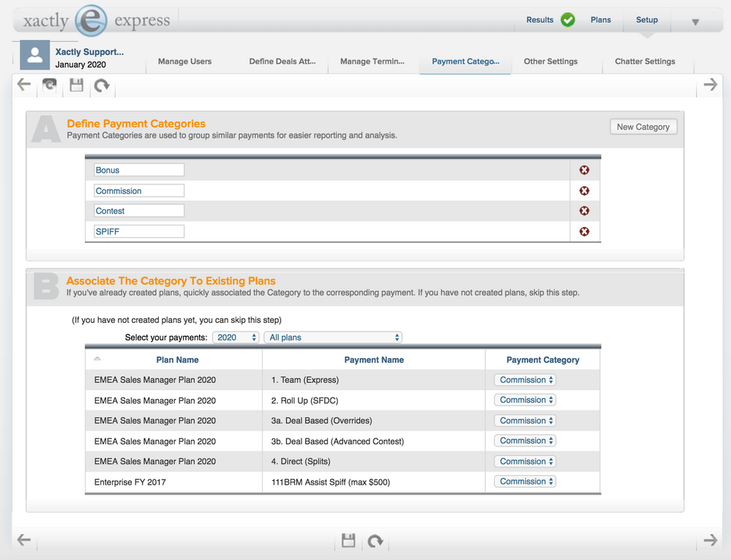
Task: Click the New Category button
Action: pyautogui.click(x=643, y=127)
